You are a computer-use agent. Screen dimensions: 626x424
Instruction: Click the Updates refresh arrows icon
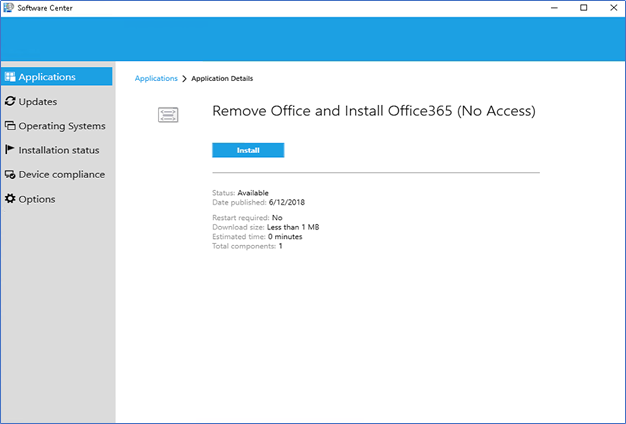[x=10, y=101]
